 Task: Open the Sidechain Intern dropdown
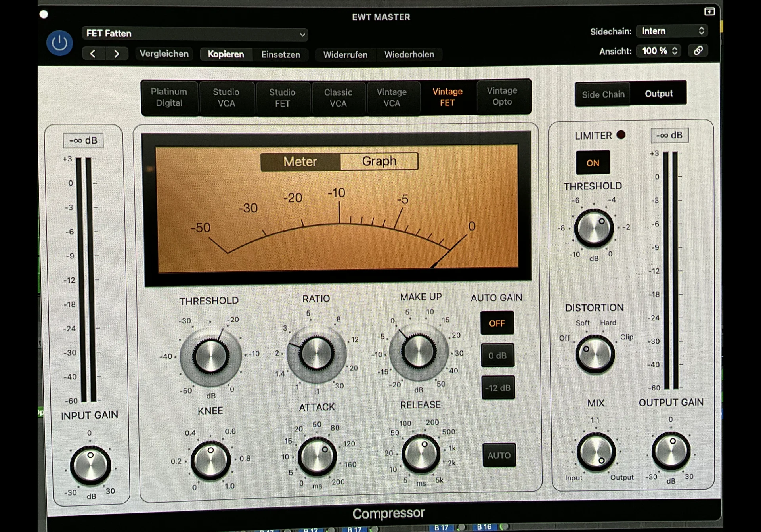(672, 31)
